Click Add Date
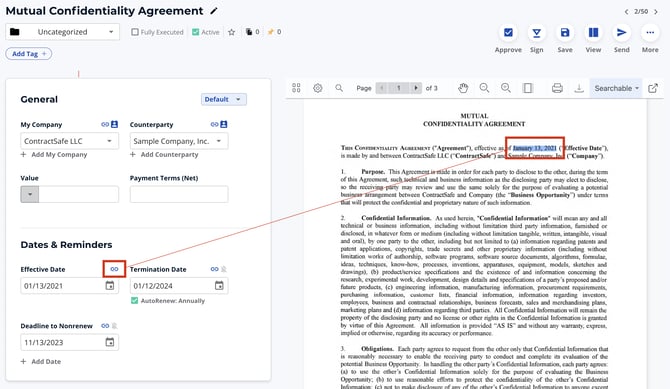The width and height of the screenshot is (670, 389). [x=41, y=362]
